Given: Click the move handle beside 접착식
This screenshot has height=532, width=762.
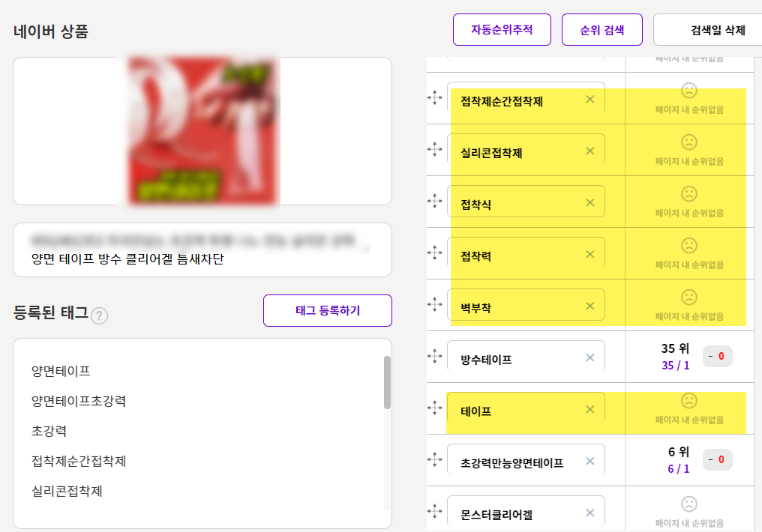Looking at the screenshot, I should point(434,201).
